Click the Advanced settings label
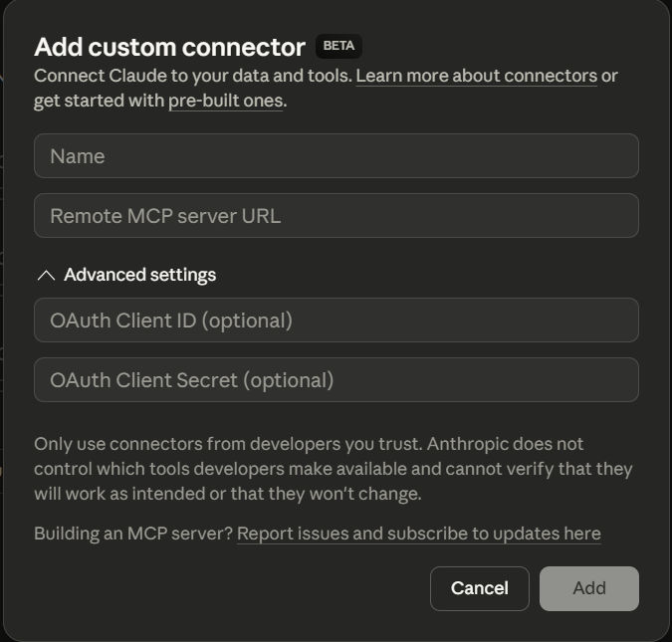Viewport: 672px width, 642px height. pos(139,275)
